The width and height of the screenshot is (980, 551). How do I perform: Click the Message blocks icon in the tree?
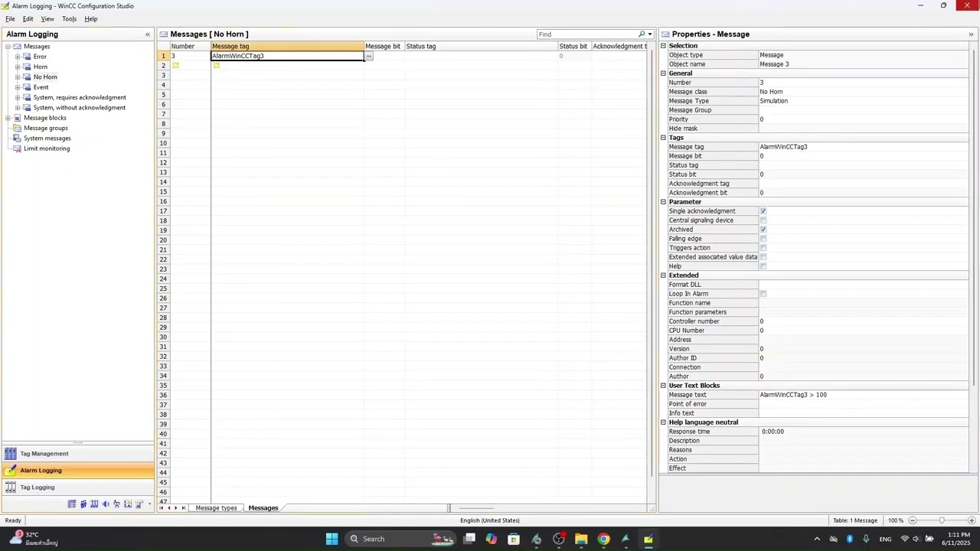click(18, 118)
